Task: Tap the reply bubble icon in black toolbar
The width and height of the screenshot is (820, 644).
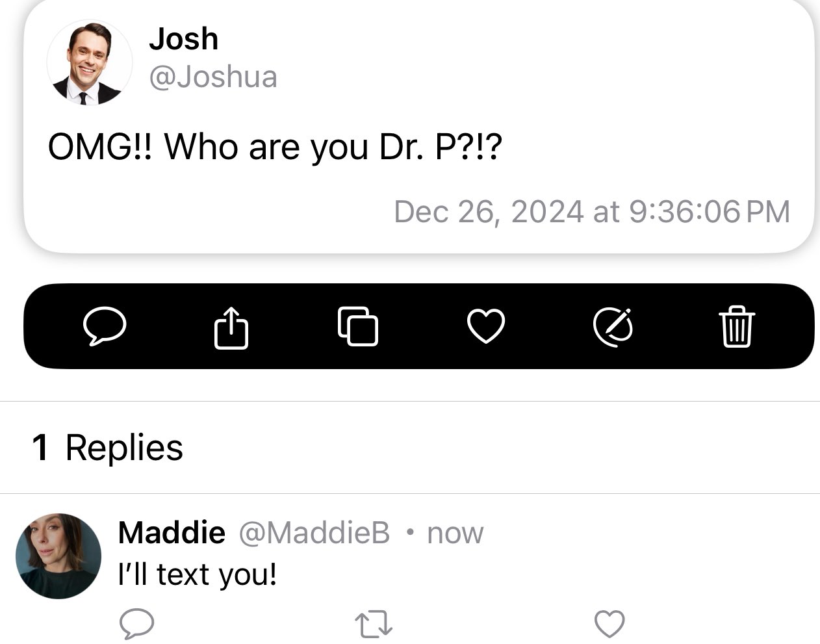Action: coord(105,326)
